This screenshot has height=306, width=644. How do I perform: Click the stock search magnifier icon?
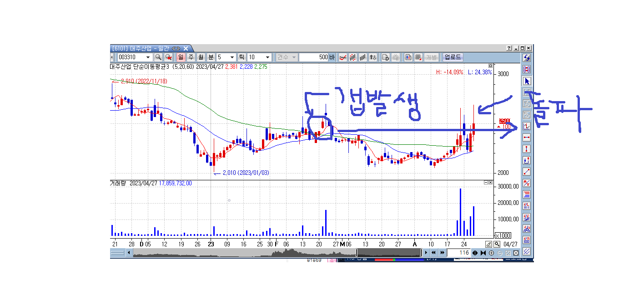[158, 57]
